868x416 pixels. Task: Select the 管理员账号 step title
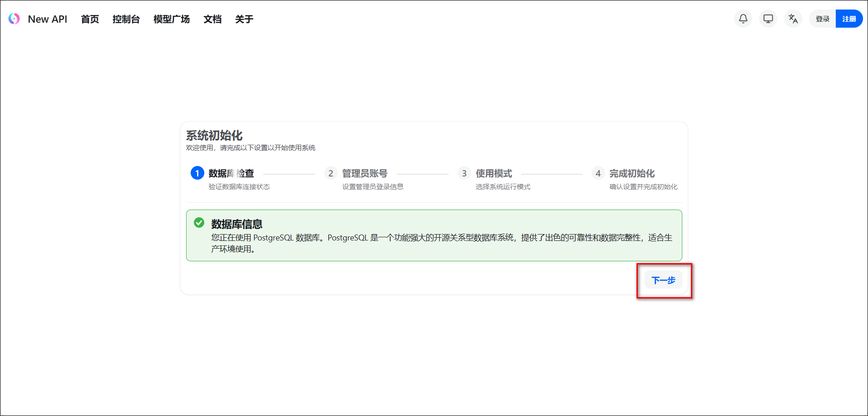(x=365, y=173)
